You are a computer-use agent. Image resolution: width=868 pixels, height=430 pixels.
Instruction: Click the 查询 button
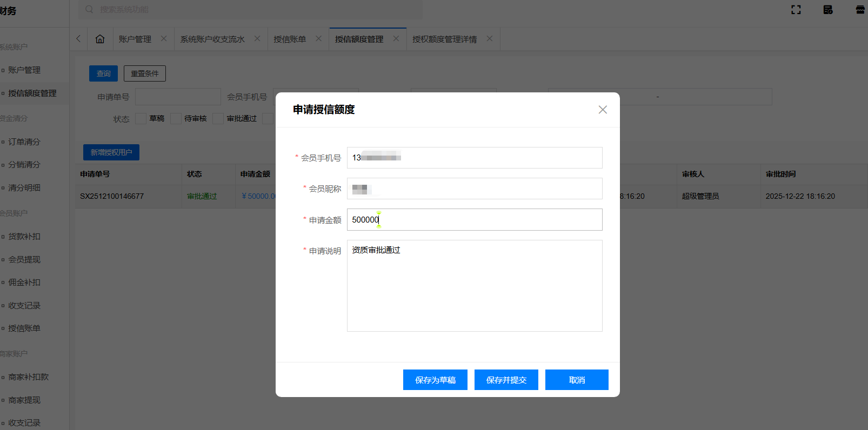[x=103, y=73]
